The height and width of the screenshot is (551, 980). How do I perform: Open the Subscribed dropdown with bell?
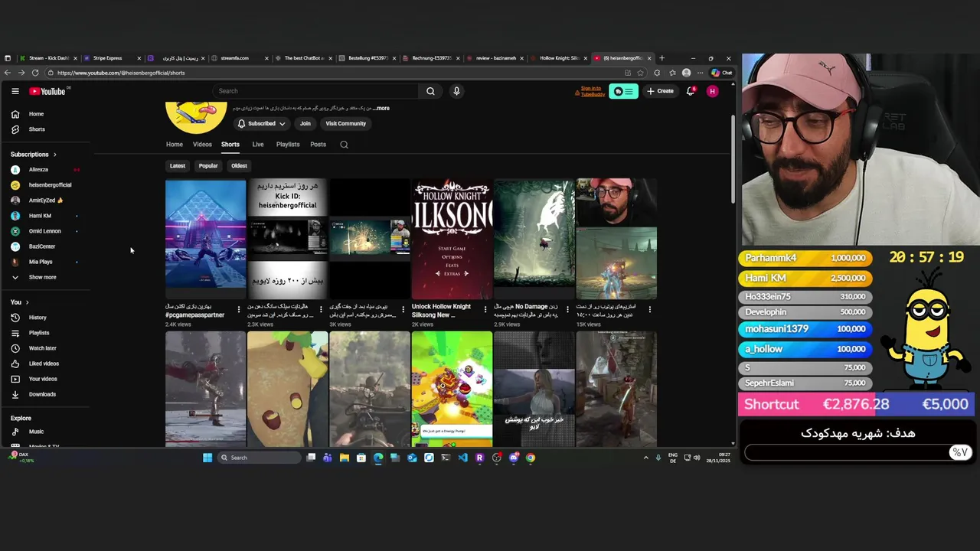tap(261, 123)
